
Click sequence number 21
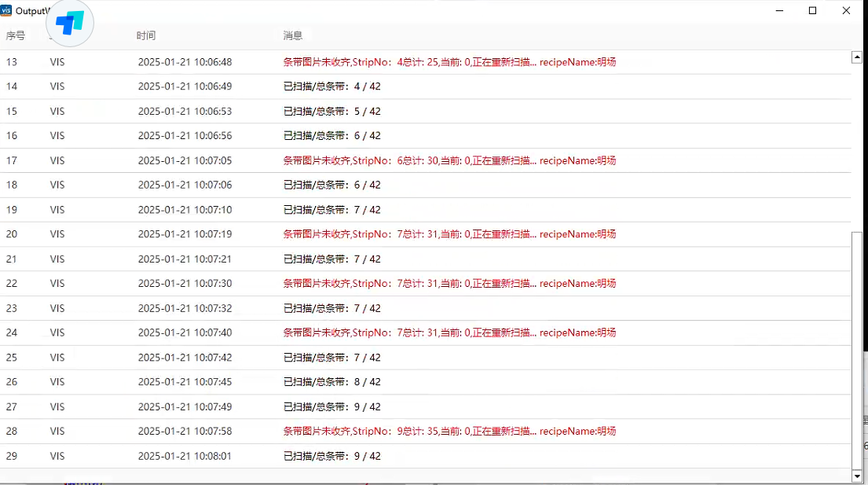(x=12, y=259)
